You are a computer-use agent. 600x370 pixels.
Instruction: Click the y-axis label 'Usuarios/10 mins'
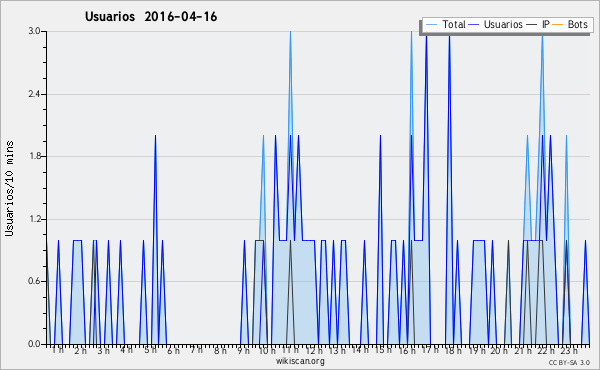9,189
